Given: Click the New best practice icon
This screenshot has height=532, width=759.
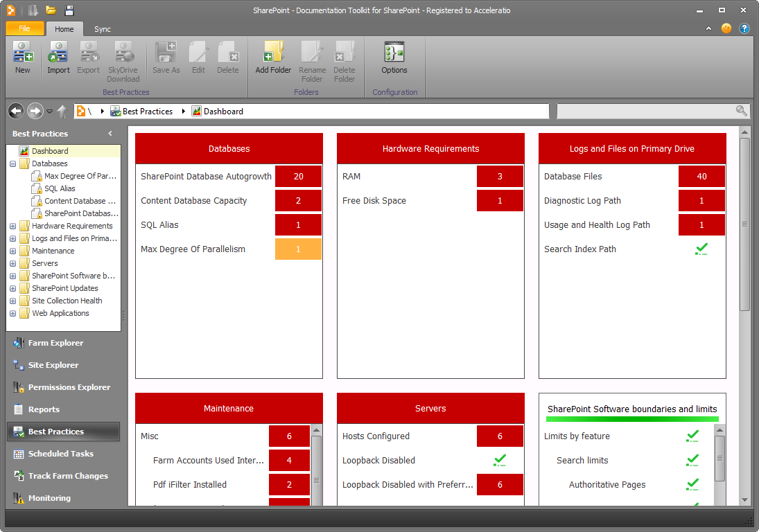Looking at the screenshot, I should (23, 57).
